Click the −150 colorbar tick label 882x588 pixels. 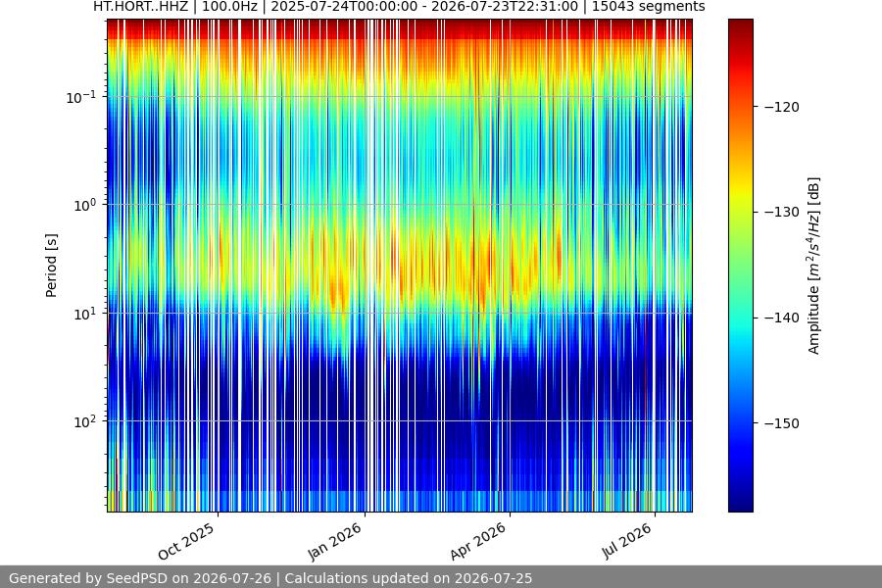tap(782, 423)
